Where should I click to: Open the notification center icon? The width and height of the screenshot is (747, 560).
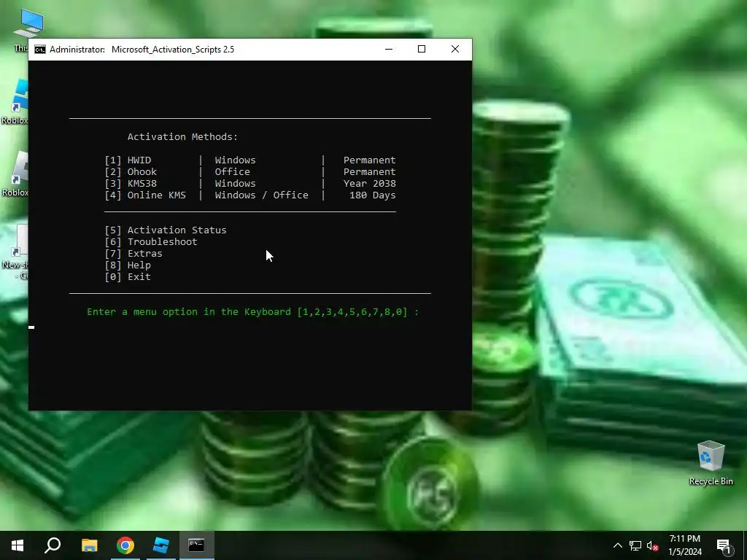pyautogui.click(x=724, y=545)
